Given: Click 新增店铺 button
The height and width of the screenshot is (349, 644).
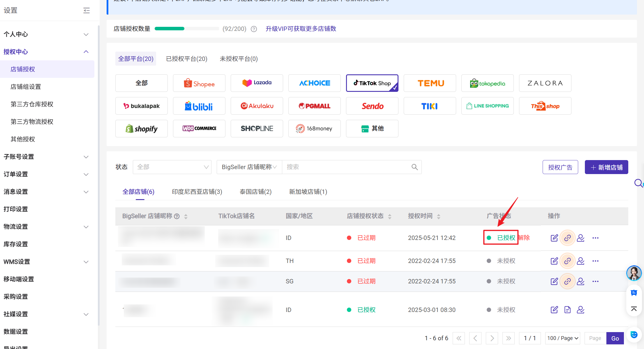Looking at the screenshot, I should (x=606, y=167).
